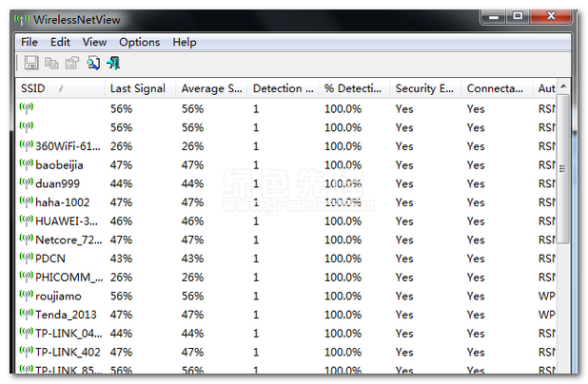The width and height of the screenshot is (588, 384).
Task: Sort by the Aut column header
Action: 544,88
